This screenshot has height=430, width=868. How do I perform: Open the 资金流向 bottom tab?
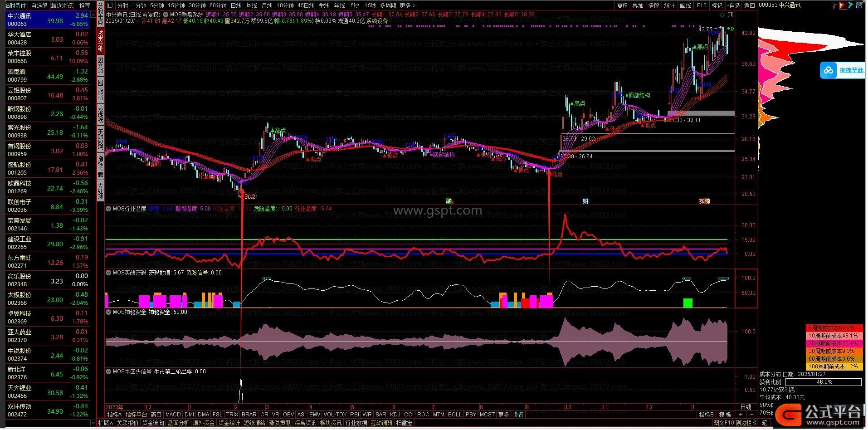(153, 423)
